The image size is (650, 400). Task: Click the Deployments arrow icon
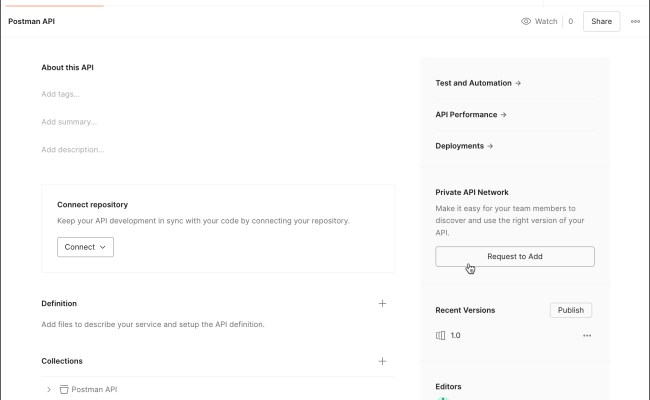pos(490,146)
